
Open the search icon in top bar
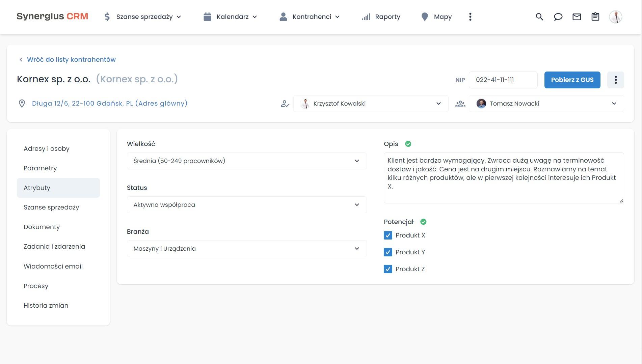tap(539, 17)
